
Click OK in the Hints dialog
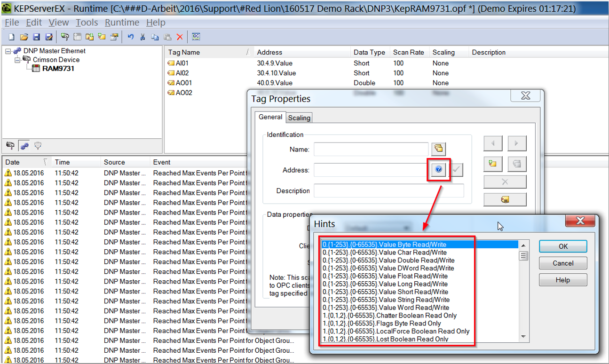click(x=563, y=246)
